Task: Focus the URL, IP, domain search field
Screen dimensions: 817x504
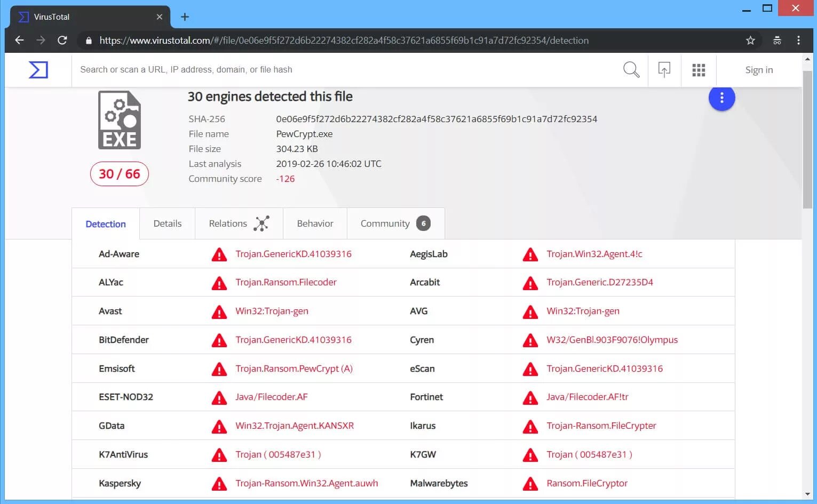Action: pos(347,69)
